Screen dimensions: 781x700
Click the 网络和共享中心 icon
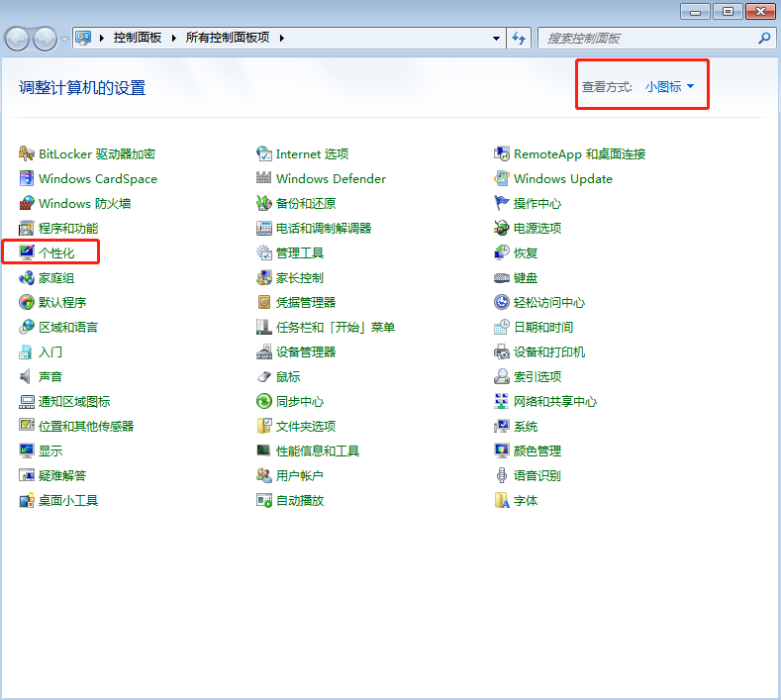click(502, 402)
